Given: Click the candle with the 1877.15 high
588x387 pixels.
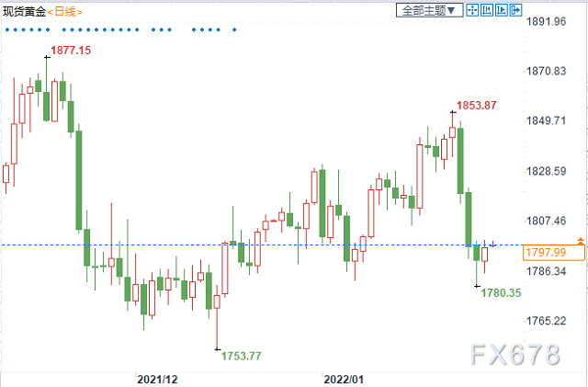Looking at the screenshot, I should tap(47, 107).
